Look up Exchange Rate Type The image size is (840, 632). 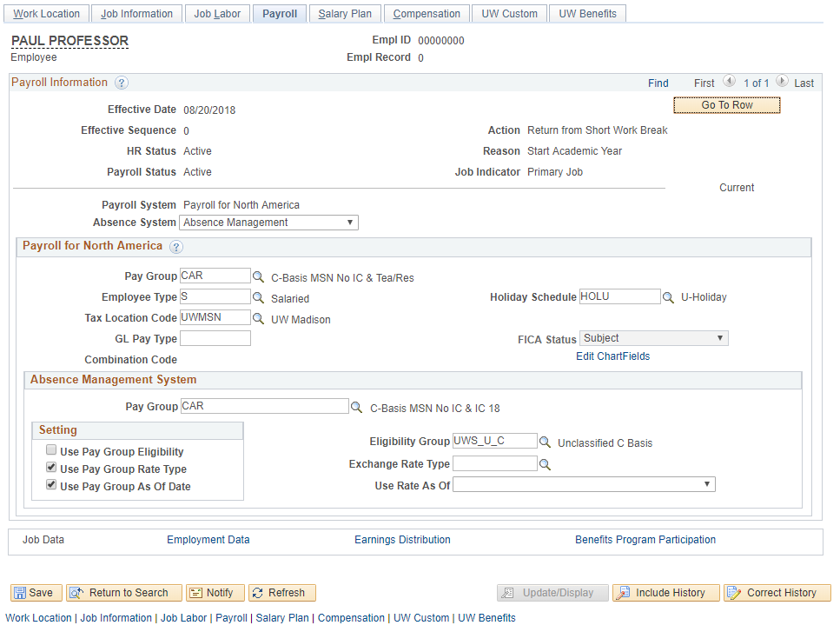point(545,465)
